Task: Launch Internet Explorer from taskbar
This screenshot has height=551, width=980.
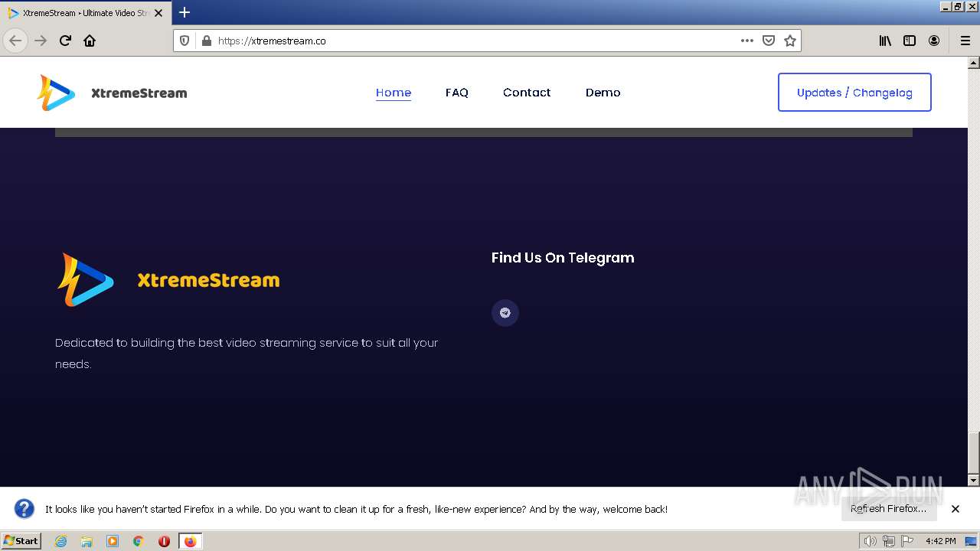Action: pos(61,541)
